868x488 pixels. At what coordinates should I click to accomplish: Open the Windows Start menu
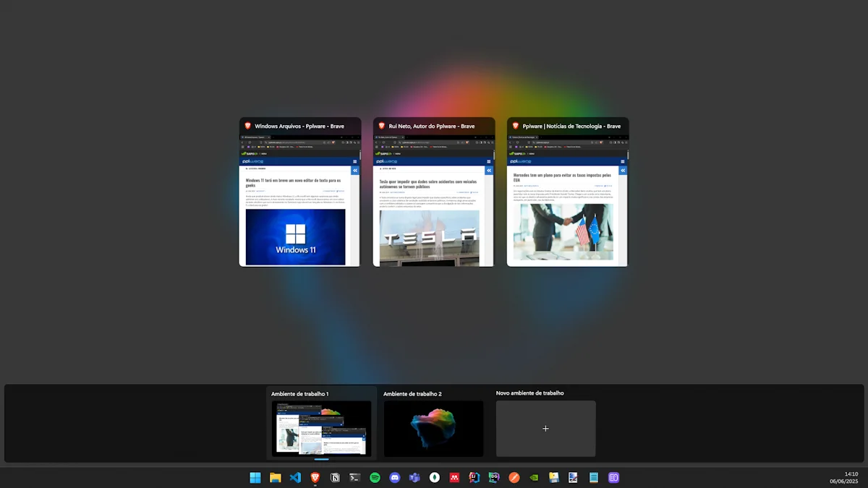tap(255, 478)
